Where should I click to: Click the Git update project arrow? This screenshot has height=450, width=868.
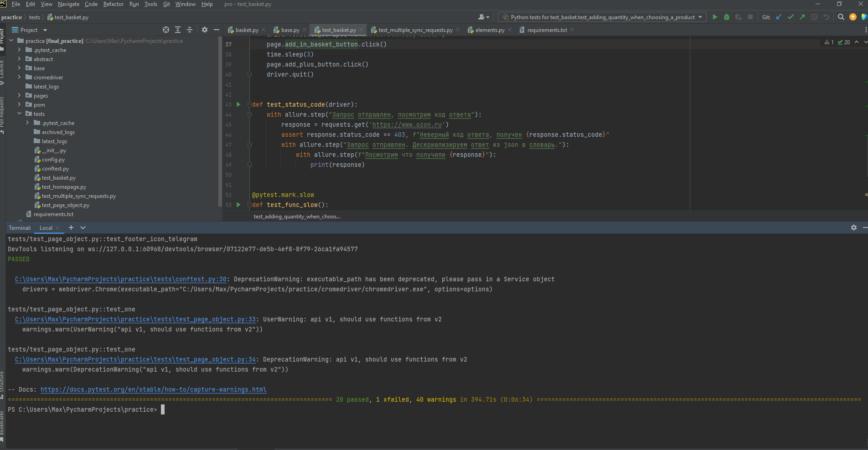tap(779, 17)
